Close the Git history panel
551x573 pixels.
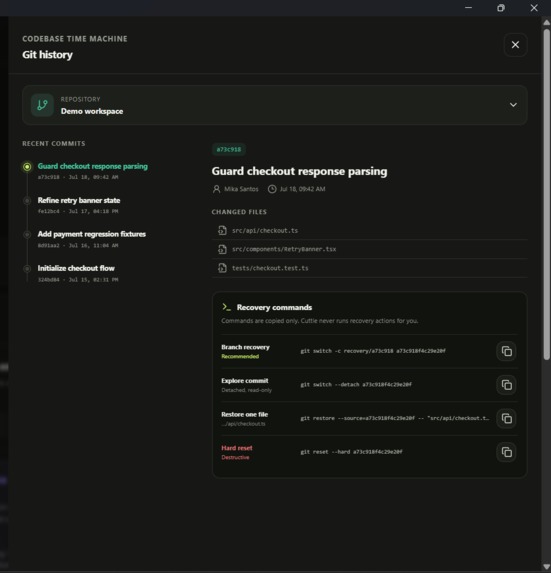pyautogui.click(x=515, y=45)
